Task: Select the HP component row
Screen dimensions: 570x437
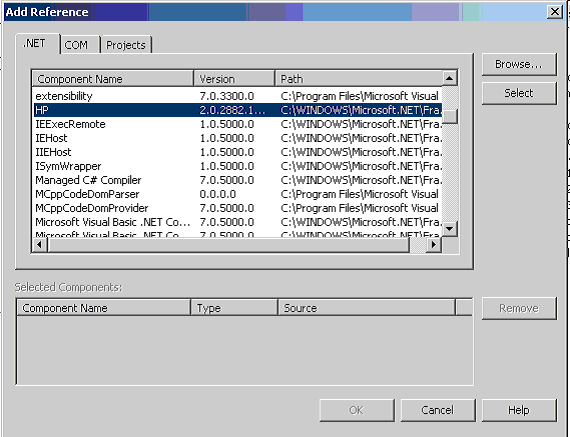Action: click(x=238, y=110)
